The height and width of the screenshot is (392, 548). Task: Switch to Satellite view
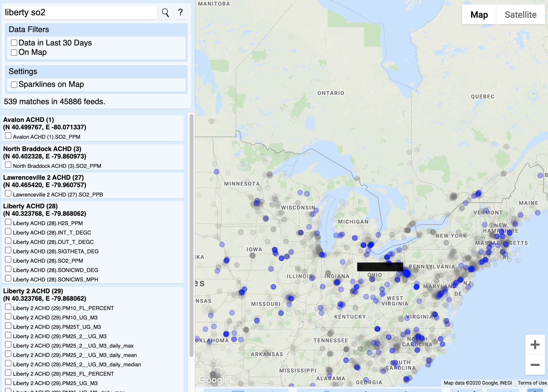click(521, 15)
